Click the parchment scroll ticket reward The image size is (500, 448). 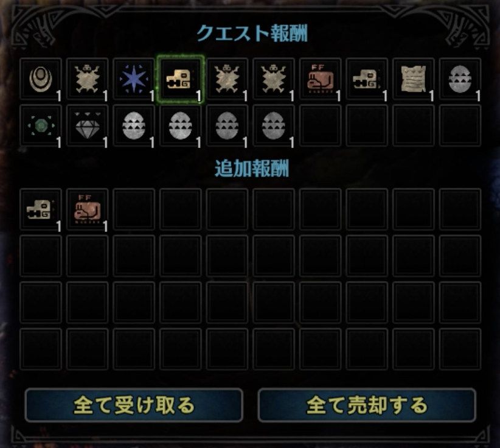pos(413,79)
